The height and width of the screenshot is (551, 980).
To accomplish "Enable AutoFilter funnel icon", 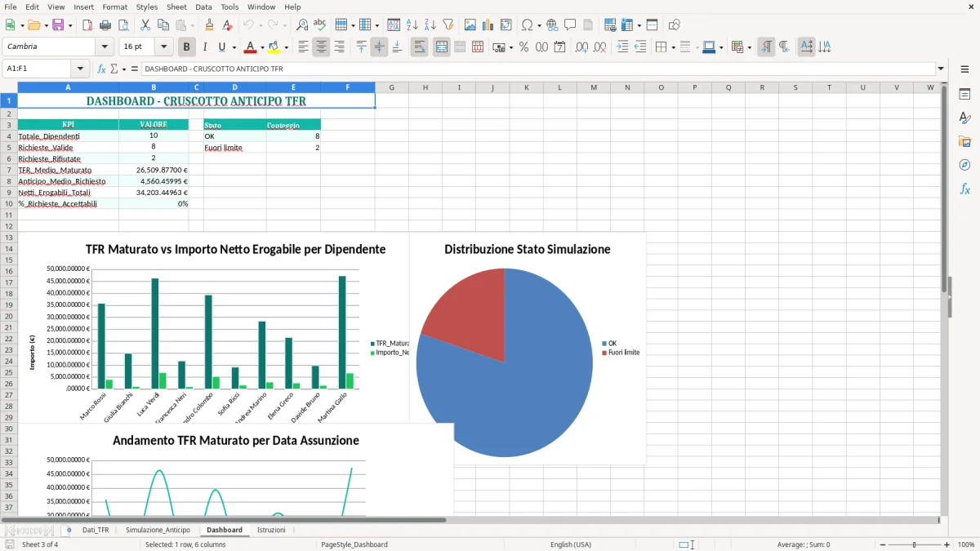I will (448, 25).
